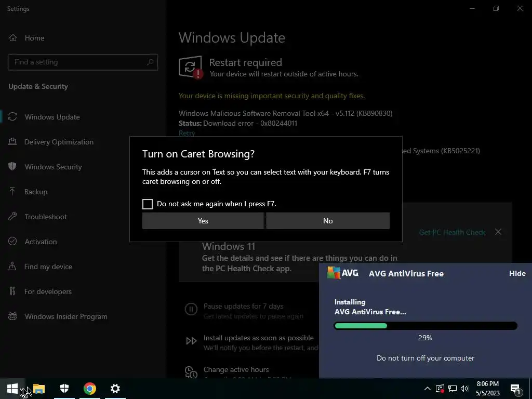Viewport: 532px width, 399px height.
Task: Open Home in Settings sidebar
Action: 34,38
